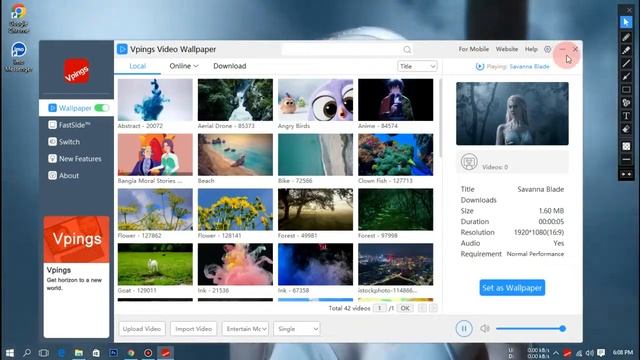Open Vpings settings gear icon
The width and height of the screenshot is (640, 360).
pos(547,49)
